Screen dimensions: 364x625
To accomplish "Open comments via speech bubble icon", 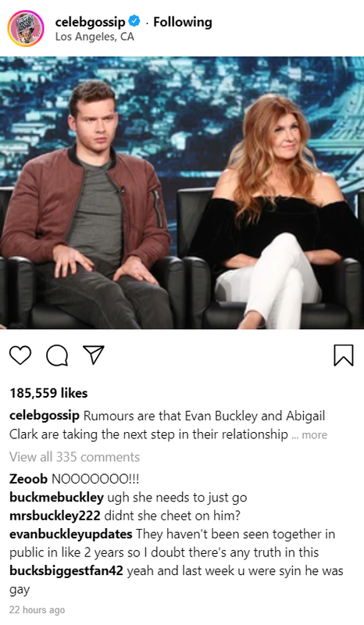I will pos(56,355).
